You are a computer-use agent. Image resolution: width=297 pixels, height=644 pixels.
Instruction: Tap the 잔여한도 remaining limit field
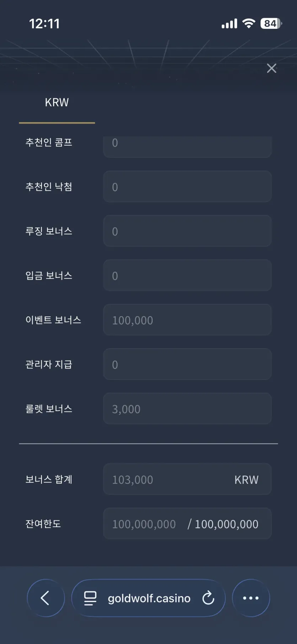tap(187, 524)
